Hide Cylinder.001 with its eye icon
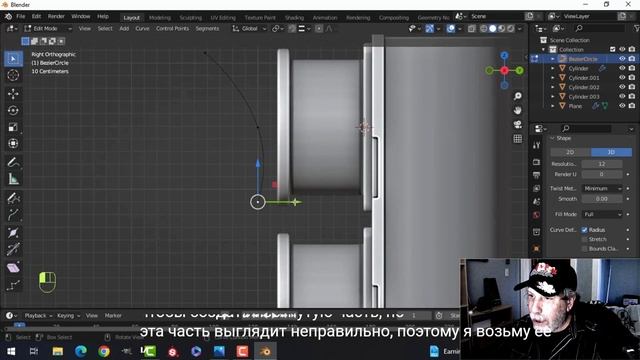 click(x=622, y=78)
